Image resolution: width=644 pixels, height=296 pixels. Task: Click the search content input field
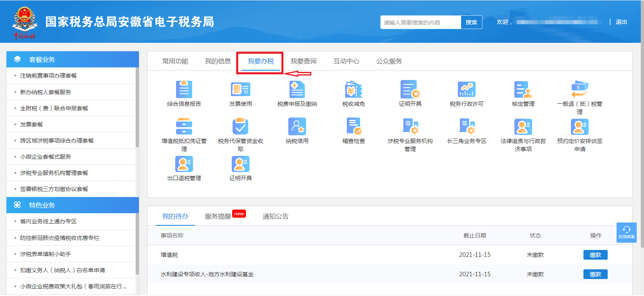(420, 22)
